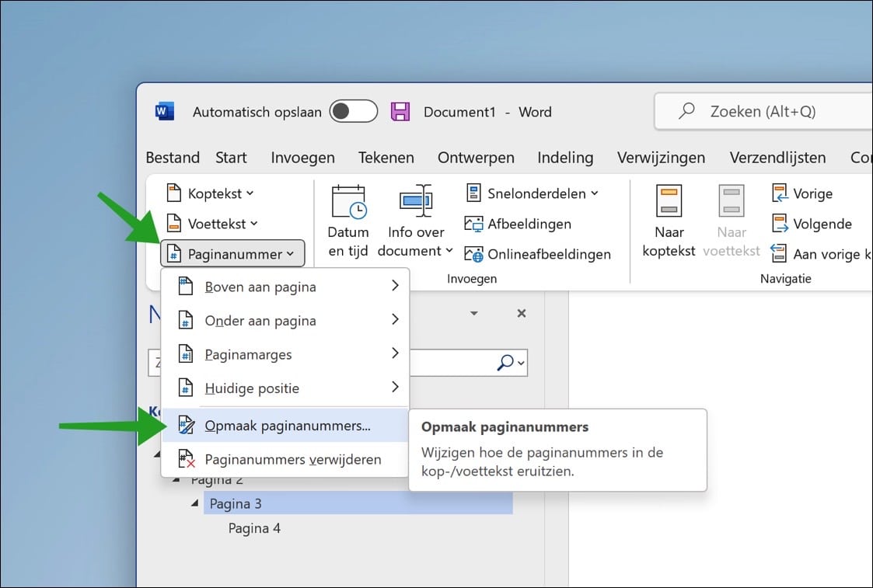Insert date using the Datum en tijd icon

(347, 218)
